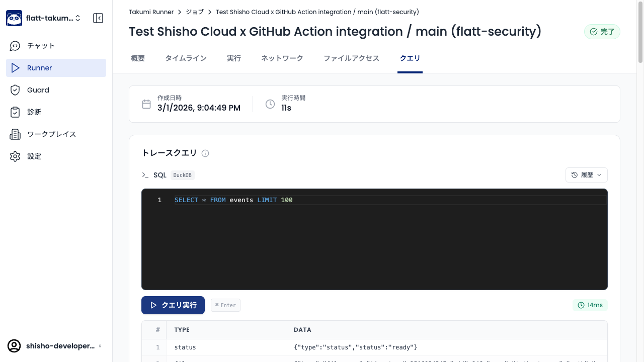Viewport: 644px width, 362px height.
Task: Click info icon next to トレースクエリ
Action: (x=205, y=153)
